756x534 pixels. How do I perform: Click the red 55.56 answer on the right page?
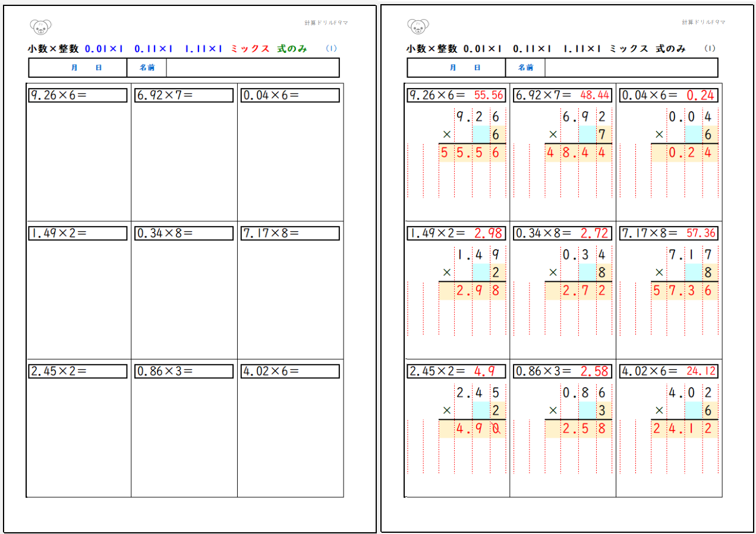(x=489, y=95)
